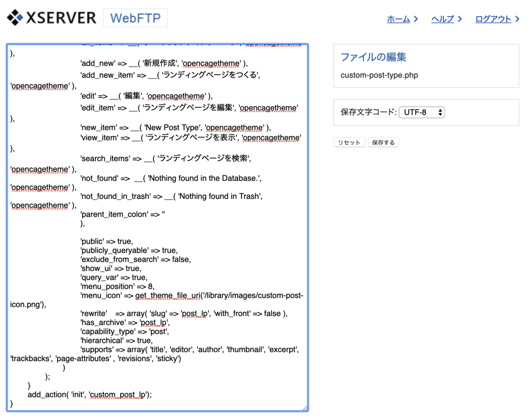Click the 'menu_icon' code line
Image resolution: width=530 pixels, height=420 pixels.
pos(192,295)
